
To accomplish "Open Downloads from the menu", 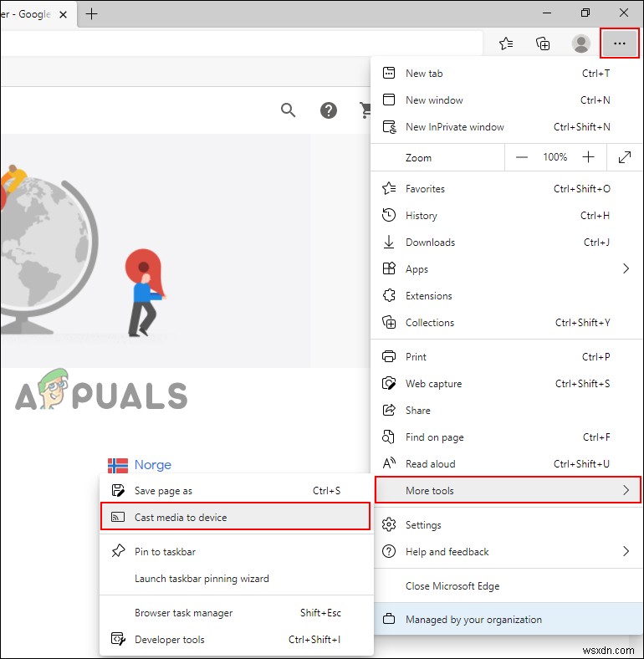I will click(506, 243).
